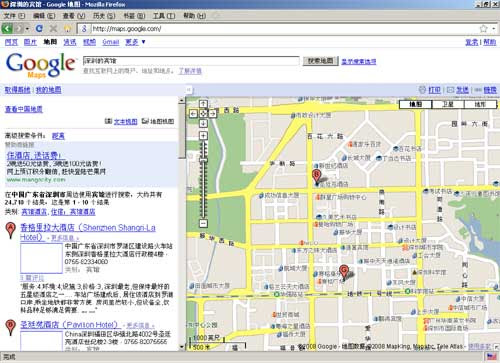The width and height of the screenshot is (500, 363).
Task: Switch to the text view link in results panel
Action: [x=125, y=121]
